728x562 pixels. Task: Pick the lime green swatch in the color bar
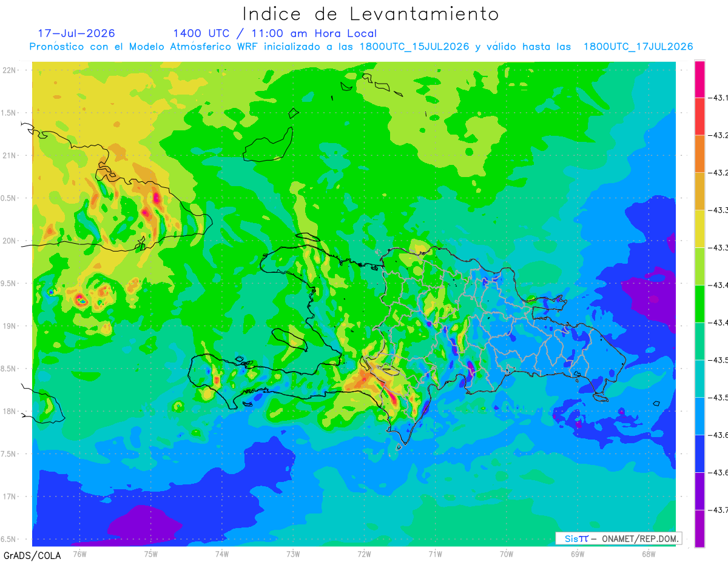(x=699, y=267)
